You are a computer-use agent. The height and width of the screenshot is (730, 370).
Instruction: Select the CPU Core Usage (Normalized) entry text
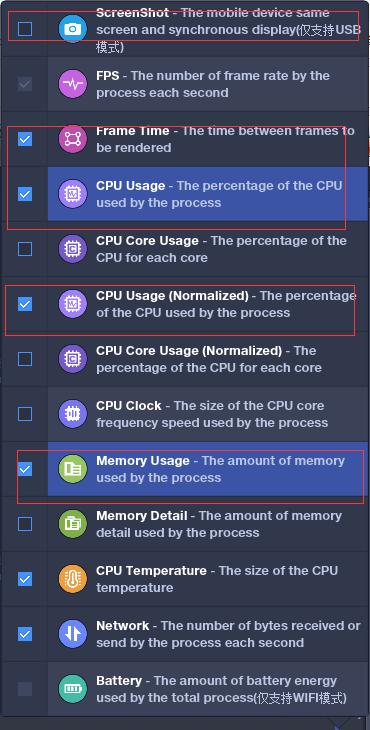pos(209,359)
